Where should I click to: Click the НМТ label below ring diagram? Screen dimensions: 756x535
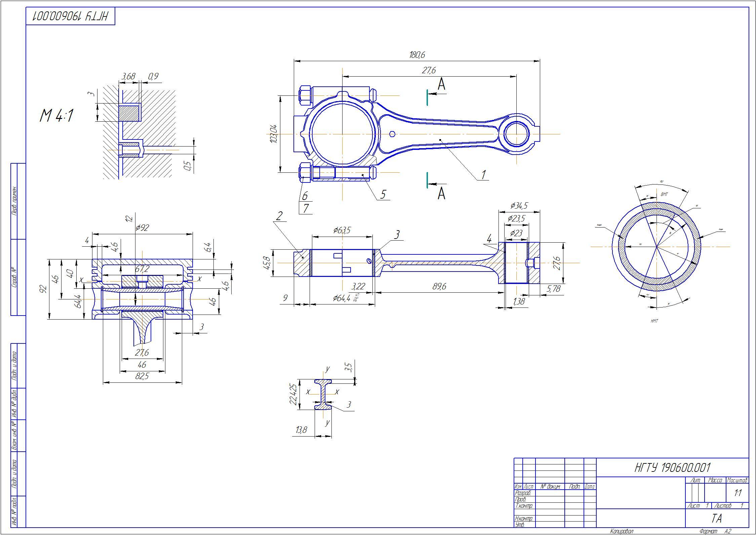654,321
